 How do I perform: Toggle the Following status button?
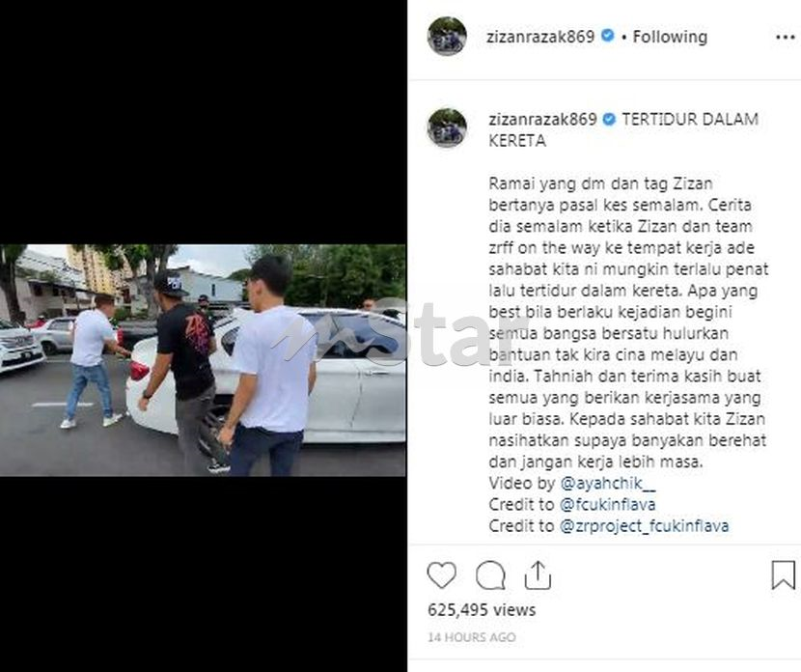point(670,37)
